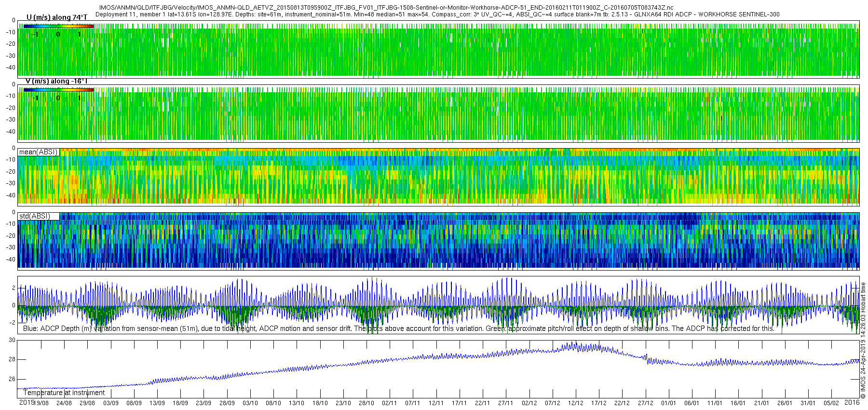Click the '08/09' date tick label
868x410 pixels.
pyautogui.click(x=134, y=403)
